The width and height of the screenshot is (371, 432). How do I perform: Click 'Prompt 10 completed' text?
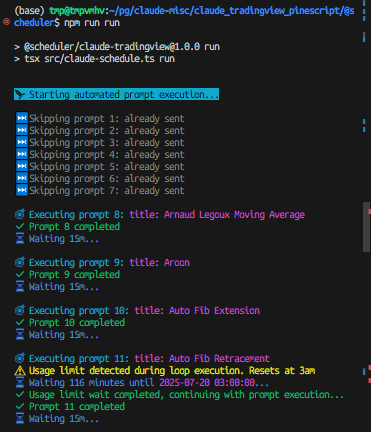(77, 322)
